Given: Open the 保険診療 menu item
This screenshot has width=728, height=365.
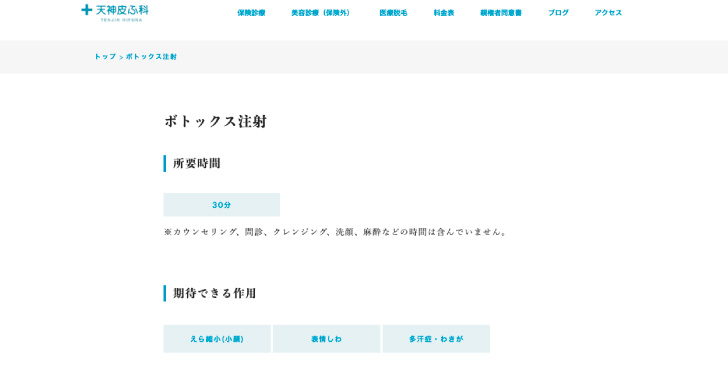Looking at the screenshot, I should 251,13.
